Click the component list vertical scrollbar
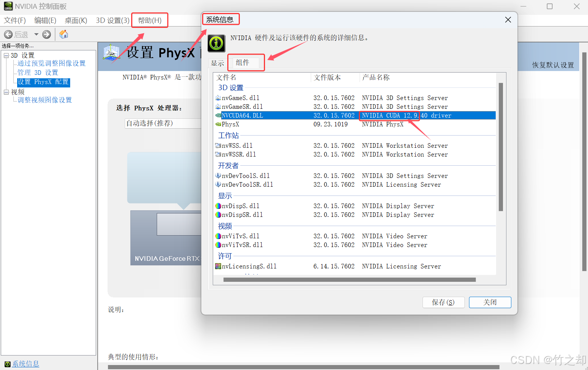Screen dimensions: 588x370 [x=501, y=147]
